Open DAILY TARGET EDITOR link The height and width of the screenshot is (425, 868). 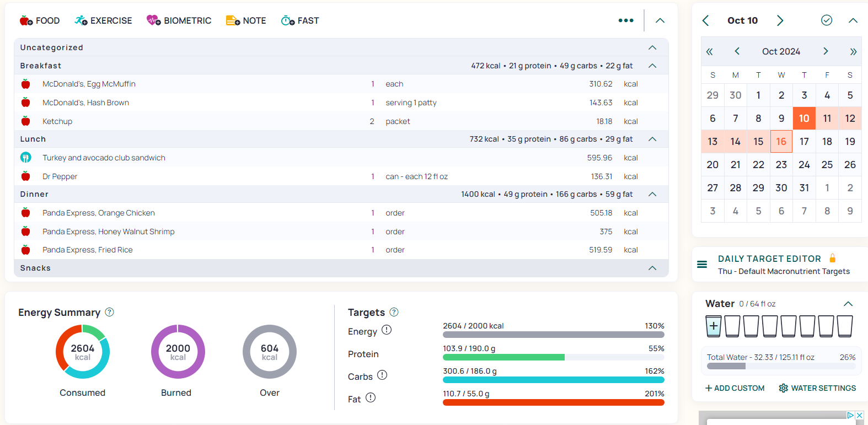(x=769, y=259)
